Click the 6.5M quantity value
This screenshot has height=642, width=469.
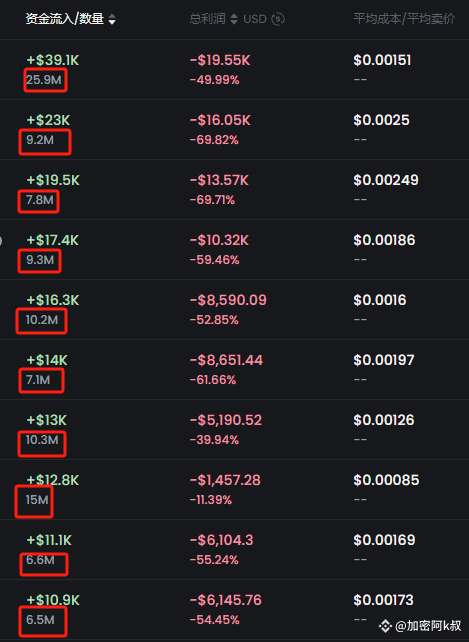[x=40, y=620]
